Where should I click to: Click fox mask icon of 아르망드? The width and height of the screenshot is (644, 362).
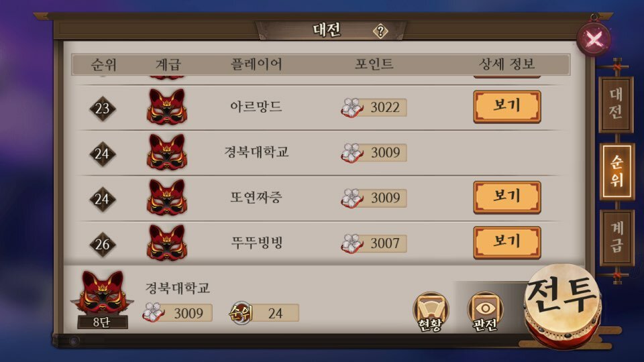pyautogui.click(x=167, y=107)
